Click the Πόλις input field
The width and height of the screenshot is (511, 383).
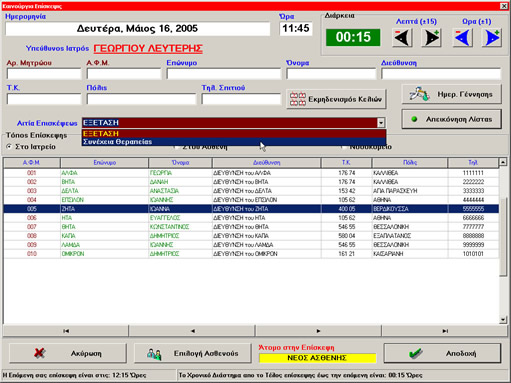pyautogui.click(x=141, y=99)
